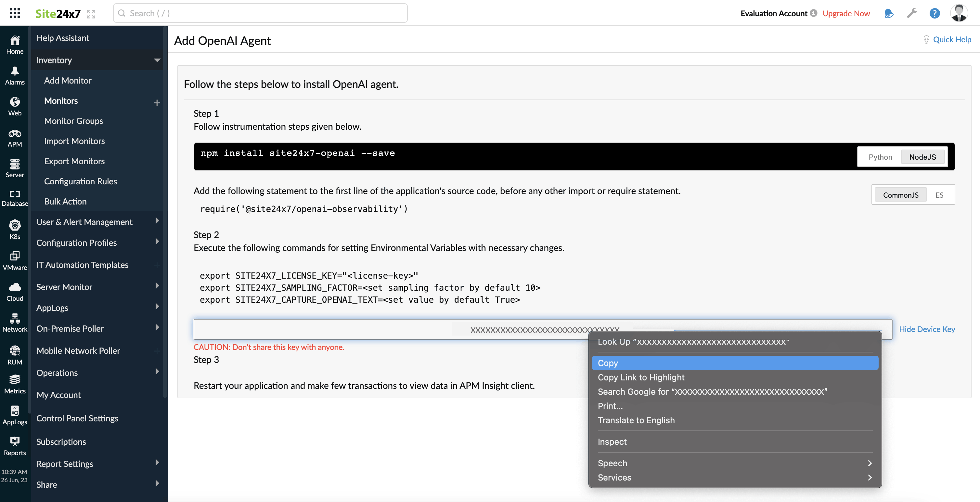This screenshot has height=502, width=980.
Task: Click the Upgrade Now link
Action: coord(846,13)
